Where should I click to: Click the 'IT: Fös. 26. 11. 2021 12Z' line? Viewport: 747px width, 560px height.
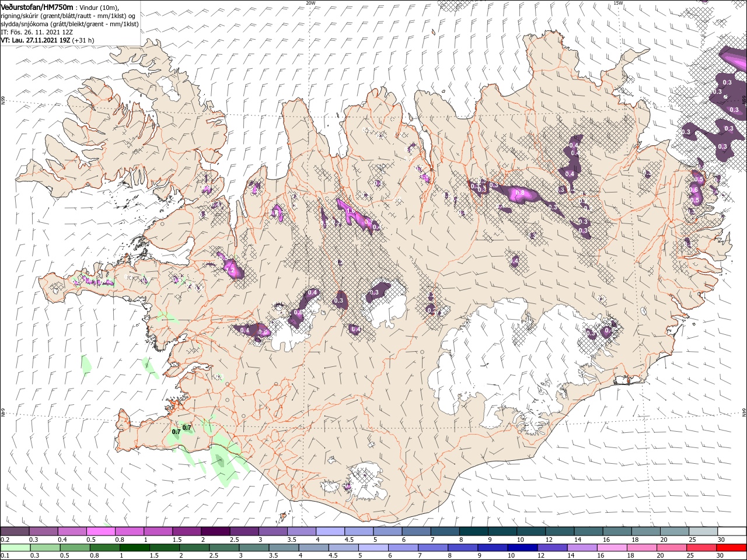[x=37, y=32]
